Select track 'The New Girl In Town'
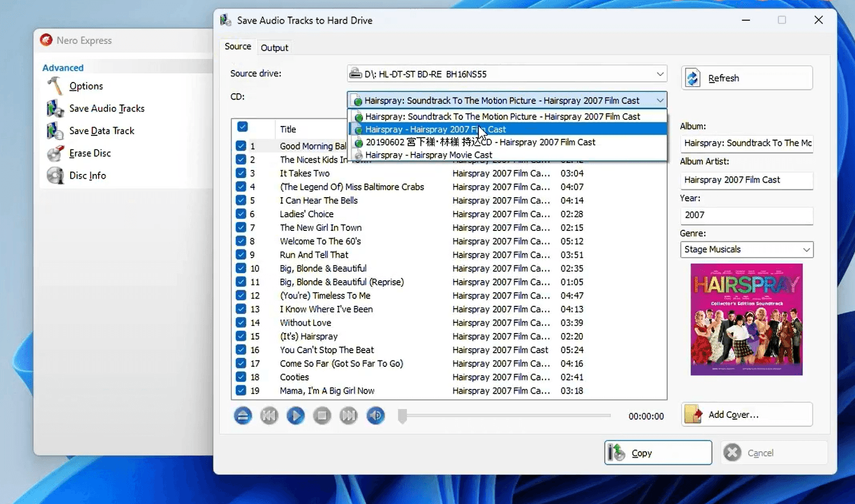Viewport: 855px width, 504px height. pyautogui.click(x=321, y=228)
